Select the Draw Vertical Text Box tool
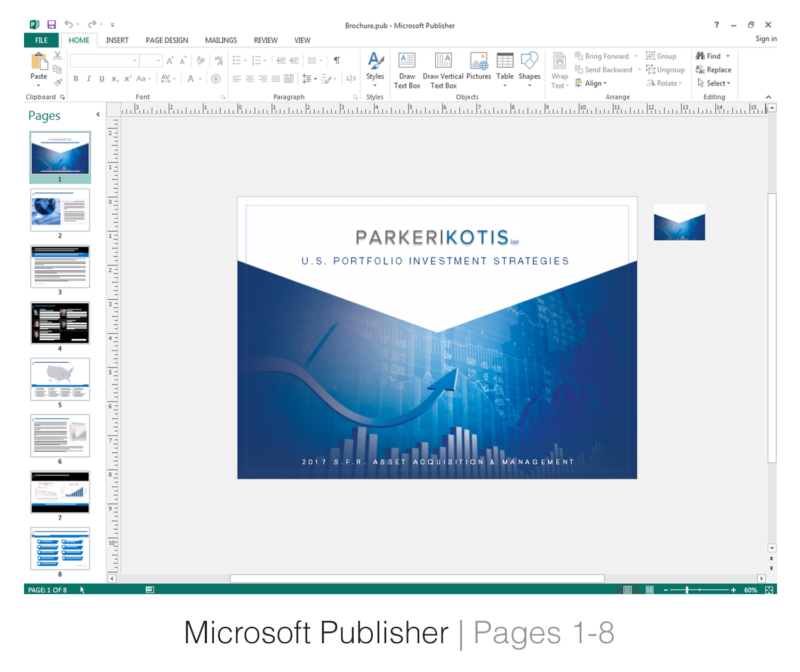The image size is (800, 672). [443, 69]
